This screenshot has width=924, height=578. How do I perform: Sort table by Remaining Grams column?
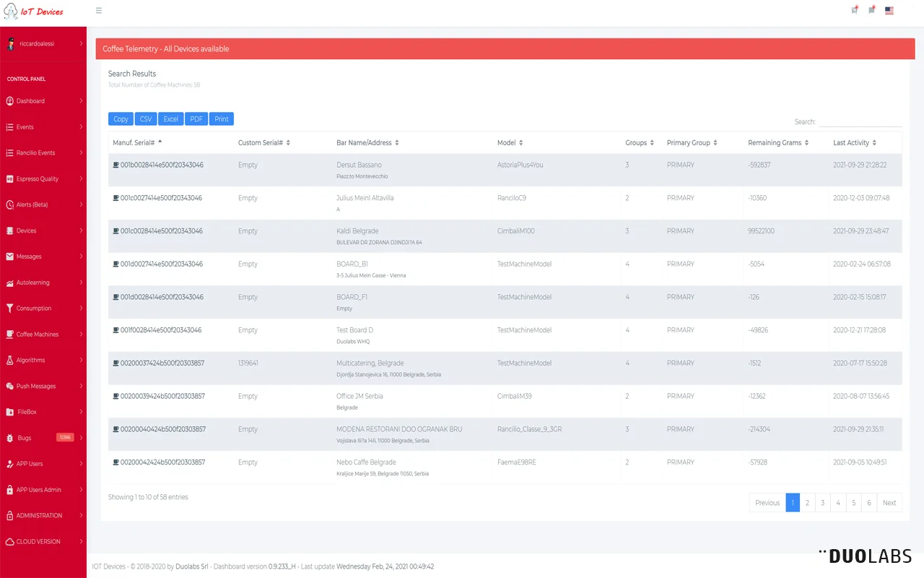pyautogui.click(x=778, y=143)
